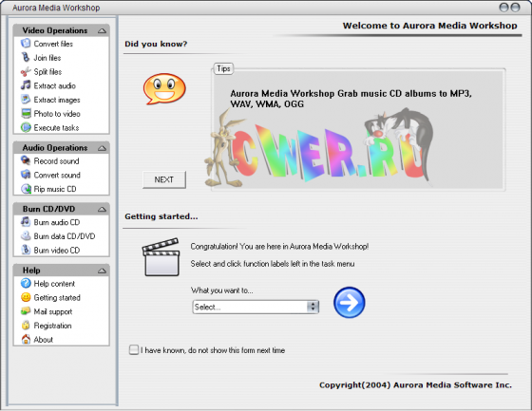
Task: Click the Mail support icon
Action: 26,311
